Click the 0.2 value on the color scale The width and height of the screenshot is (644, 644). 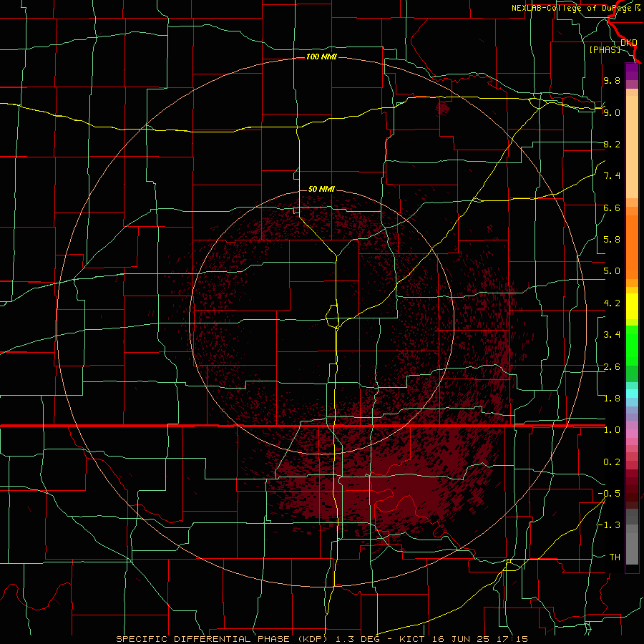(x=612, y=462)
